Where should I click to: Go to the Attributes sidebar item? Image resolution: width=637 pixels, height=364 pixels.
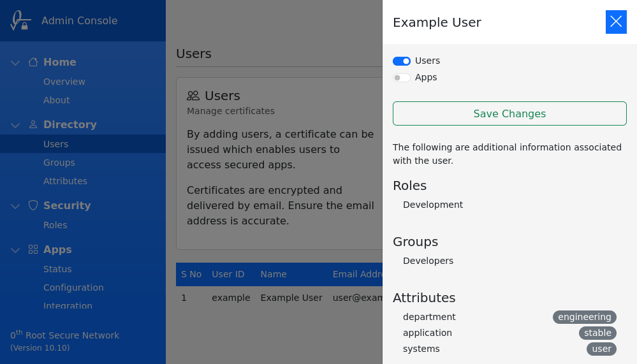65,181
